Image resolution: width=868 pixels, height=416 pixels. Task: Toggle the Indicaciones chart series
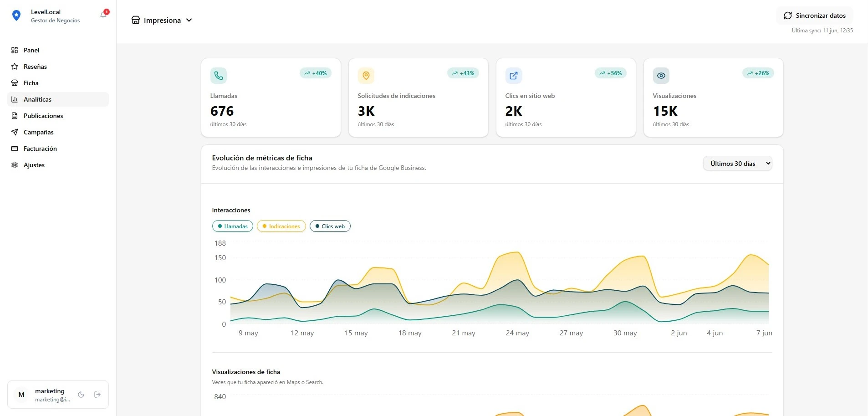(281, 226)
